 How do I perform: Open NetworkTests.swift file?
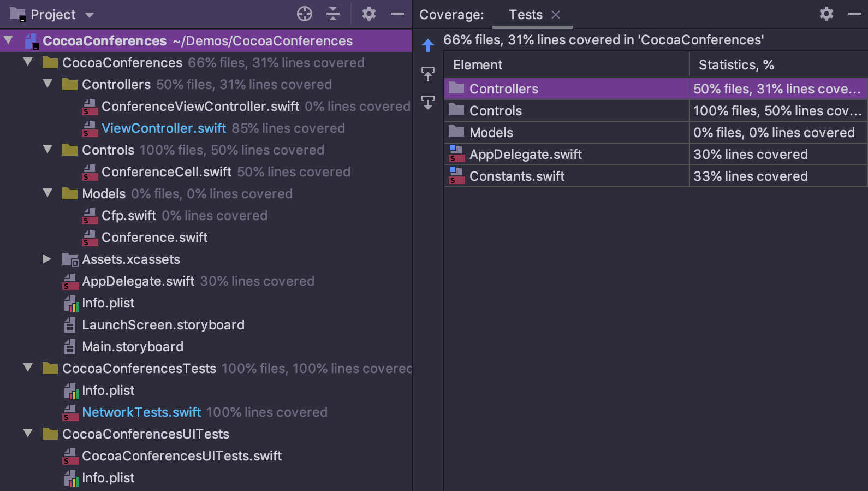(x=141, y=412)
